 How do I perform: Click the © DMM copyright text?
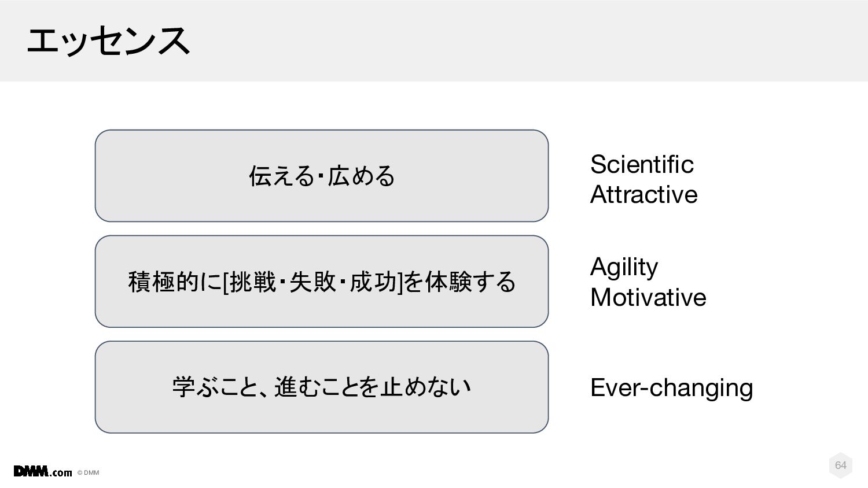[x=88, y=472]
